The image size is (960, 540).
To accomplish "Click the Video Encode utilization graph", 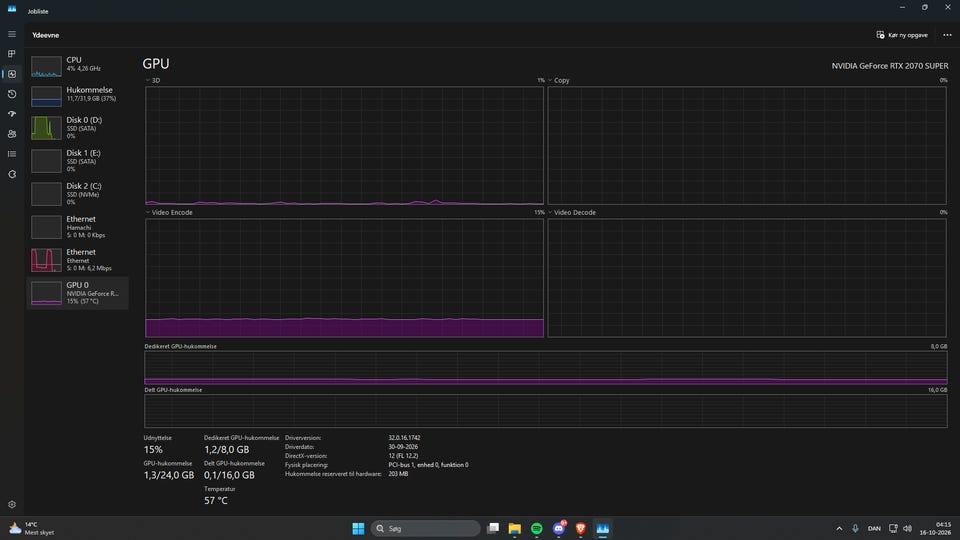I will point(344,278).
